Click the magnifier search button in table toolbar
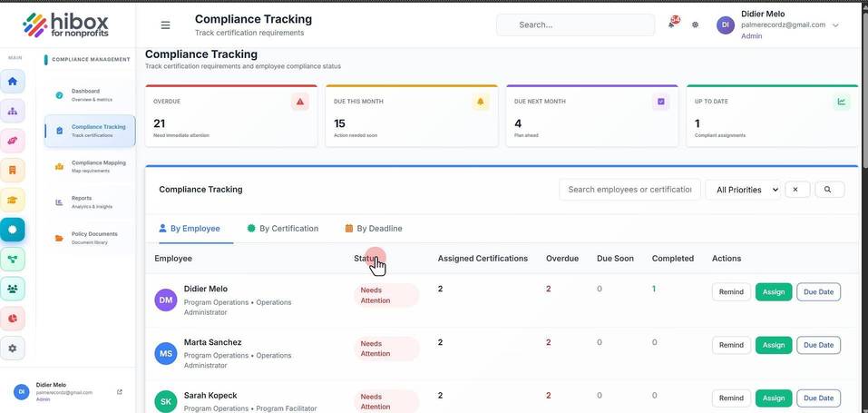Screen dimensions: 868x413 pos(829,190)
